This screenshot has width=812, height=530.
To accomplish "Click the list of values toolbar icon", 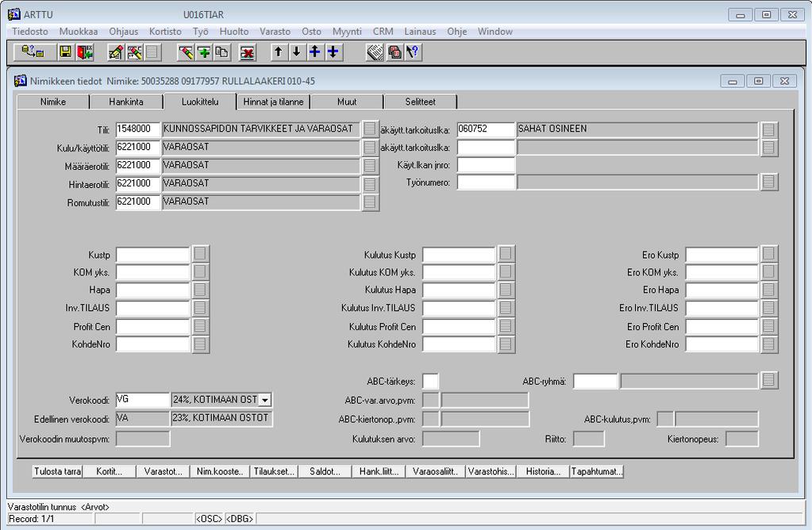I will point(152,52).
